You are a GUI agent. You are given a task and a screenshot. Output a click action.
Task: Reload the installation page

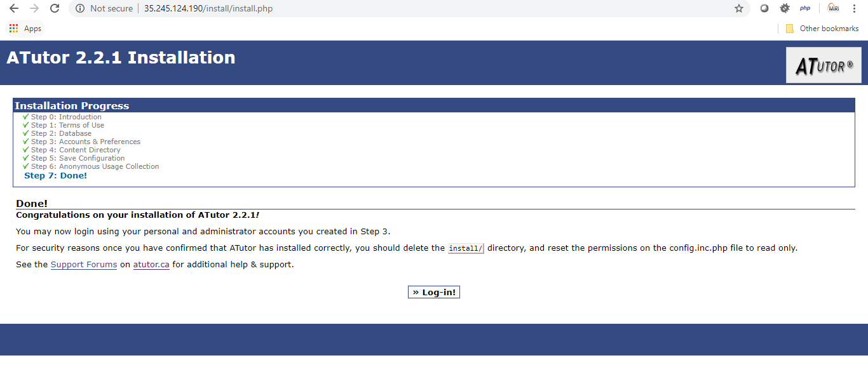click(55, 8)
